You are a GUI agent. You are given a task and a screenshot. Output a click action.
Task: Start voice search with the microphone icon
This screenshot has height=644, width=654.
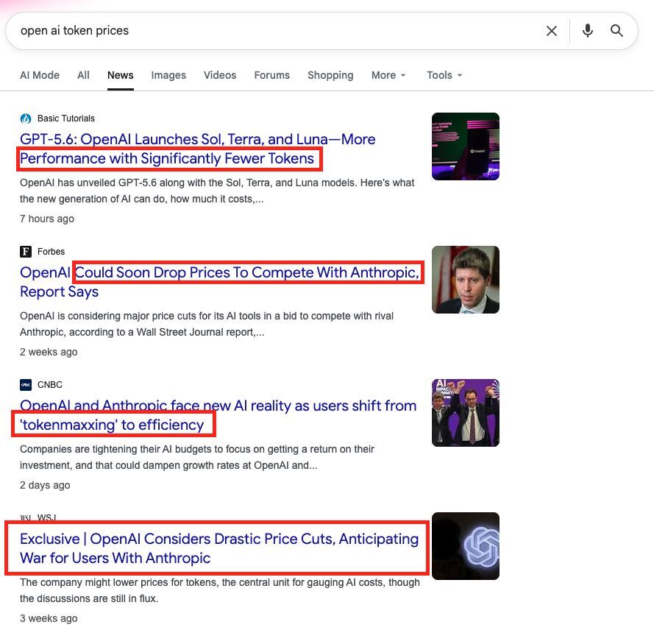587,31
